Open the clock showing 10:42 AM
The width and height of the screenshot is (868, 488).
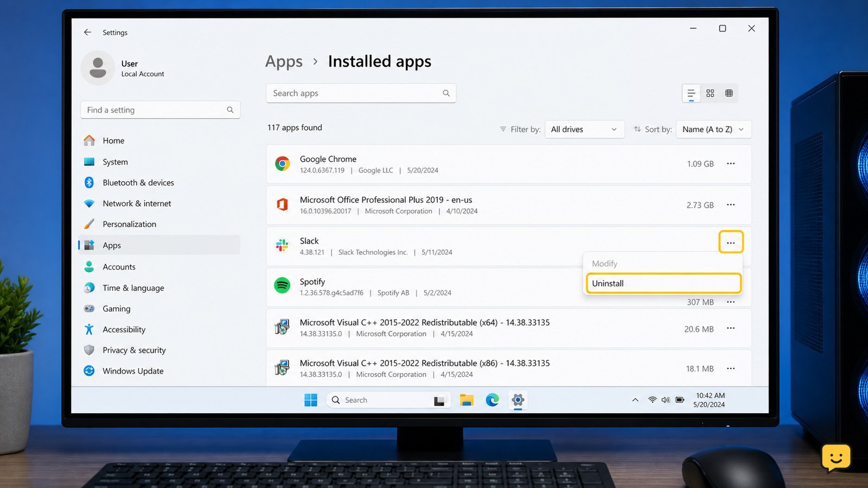click(710, 400)
